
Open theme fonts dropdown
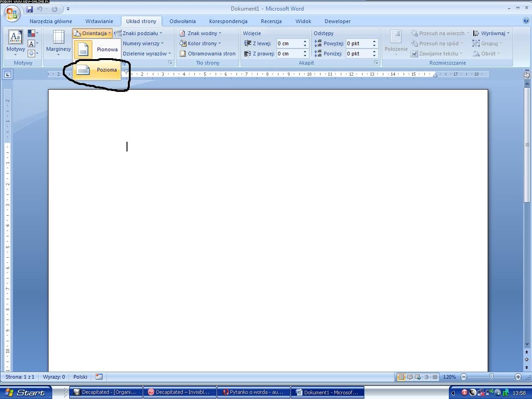(33, 43)
